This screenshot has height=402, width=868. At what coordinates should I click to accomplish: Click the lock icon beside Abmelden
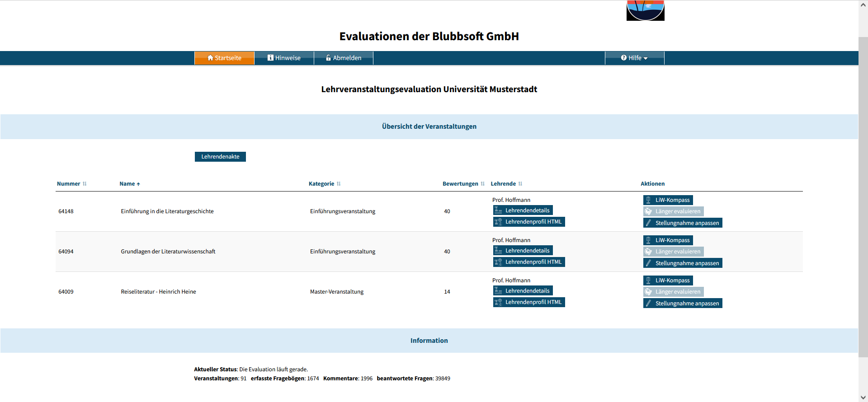329,58
